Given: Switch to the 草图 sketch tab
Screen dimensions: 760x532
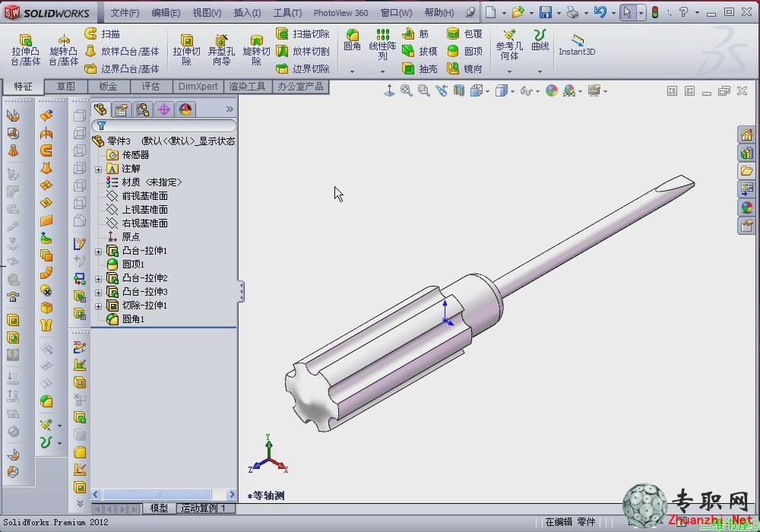Looking at the screenshot, I should [66, 87].
